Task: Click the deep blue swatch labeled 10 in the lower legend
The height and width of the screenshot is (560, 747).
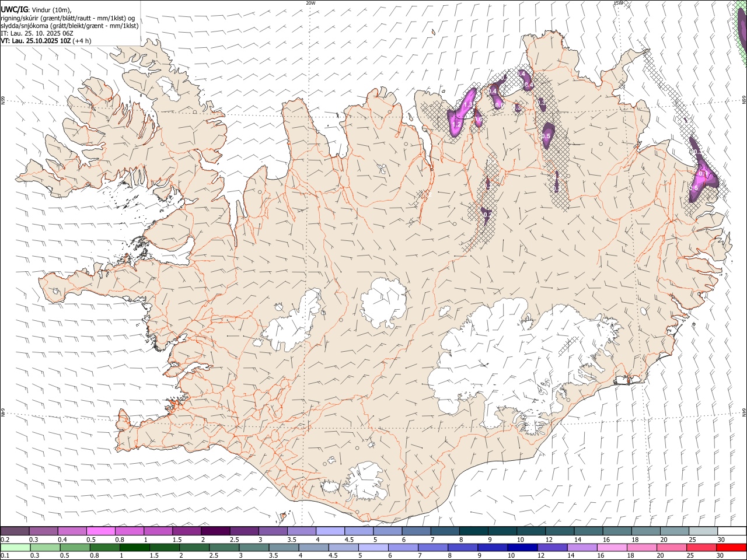Action: (x=522, y=547)
